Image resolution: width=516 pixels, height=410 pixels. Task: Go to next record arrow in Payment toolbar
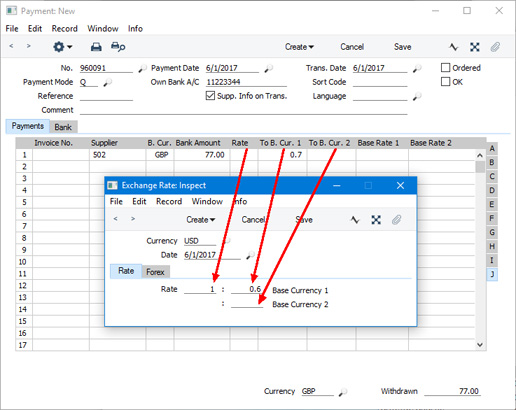click(x=29, y=46)
